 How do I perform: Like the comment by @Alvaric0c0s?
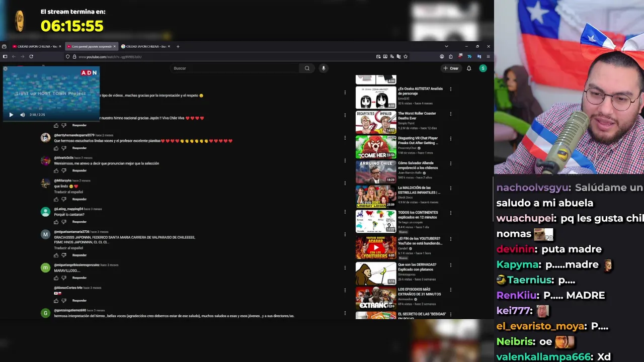pos(56,170)
